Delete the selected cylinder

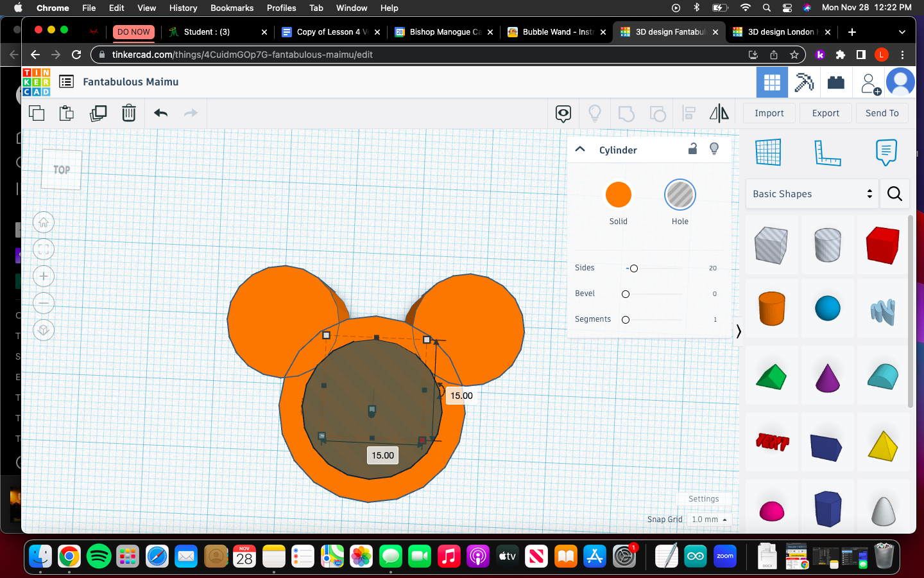point(129,113)
